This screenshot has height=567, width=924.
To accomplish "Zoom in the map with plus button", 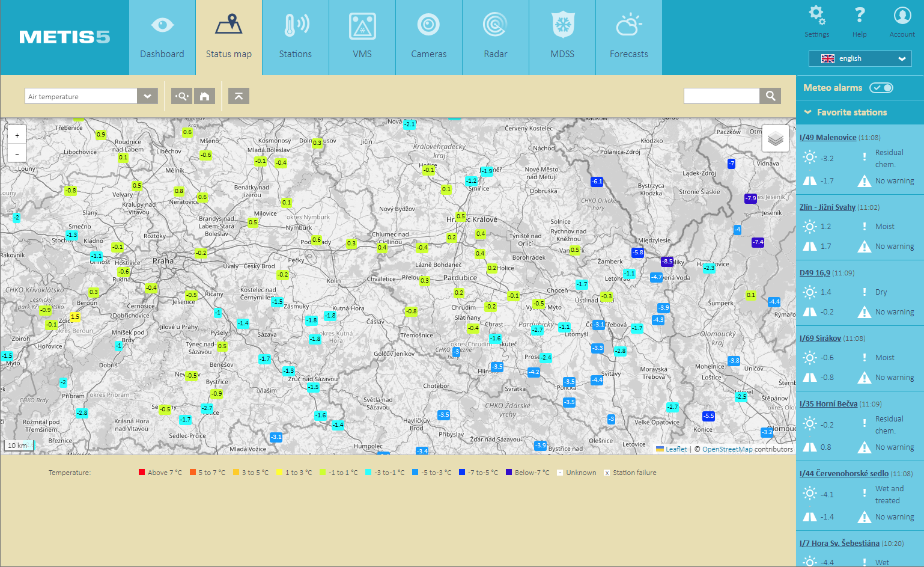I will pos(17,135).
